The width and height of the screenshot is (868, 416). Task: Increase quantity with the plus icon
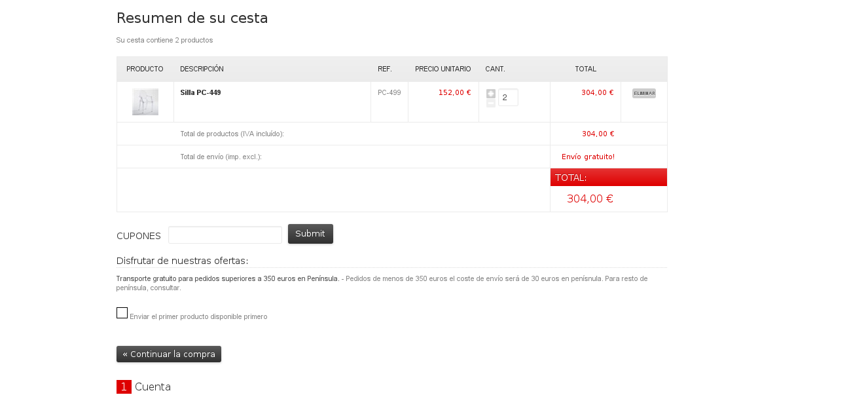491,94
